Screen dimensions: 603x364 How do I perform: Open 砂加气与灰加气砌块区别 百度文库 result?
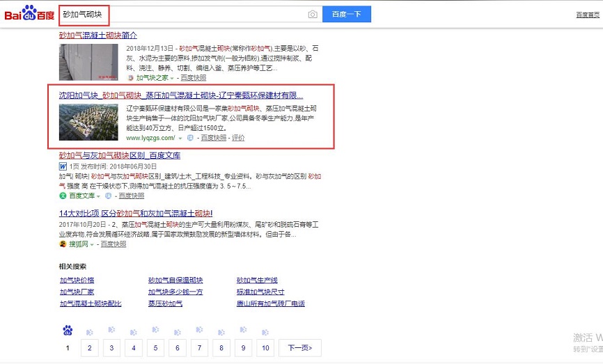click(120, 155)
